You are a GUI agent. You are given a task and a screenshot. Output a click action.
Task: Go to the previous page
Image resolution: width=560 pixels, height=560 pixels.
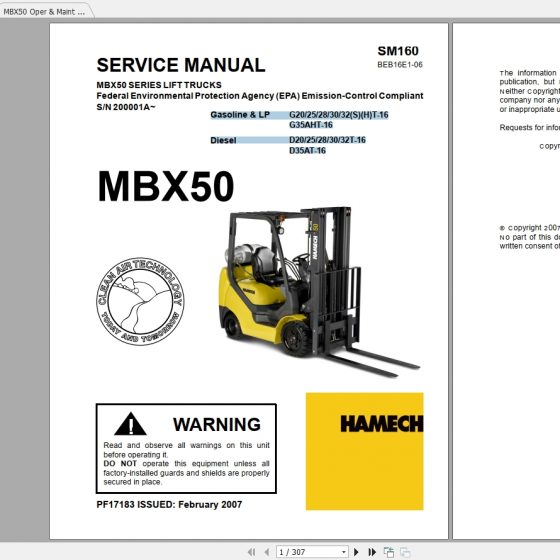[267, 552]
